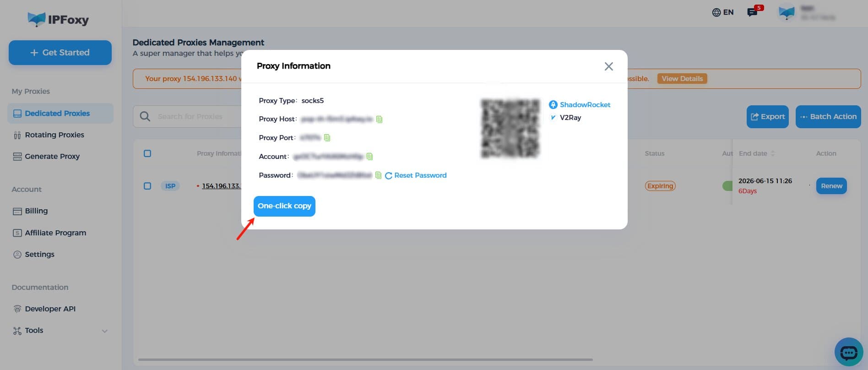The image size is (868, 370).
Task: Click the 6Days remaining text
Action: click(748, 191)
